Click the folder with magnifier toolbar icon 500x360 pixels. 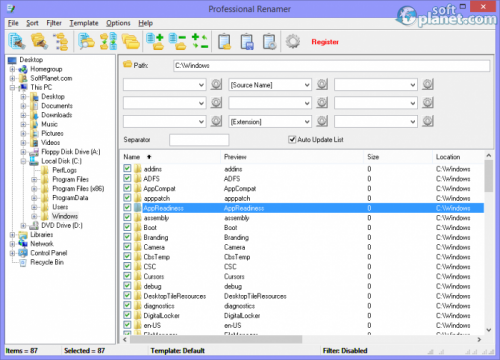coord(86,42)
